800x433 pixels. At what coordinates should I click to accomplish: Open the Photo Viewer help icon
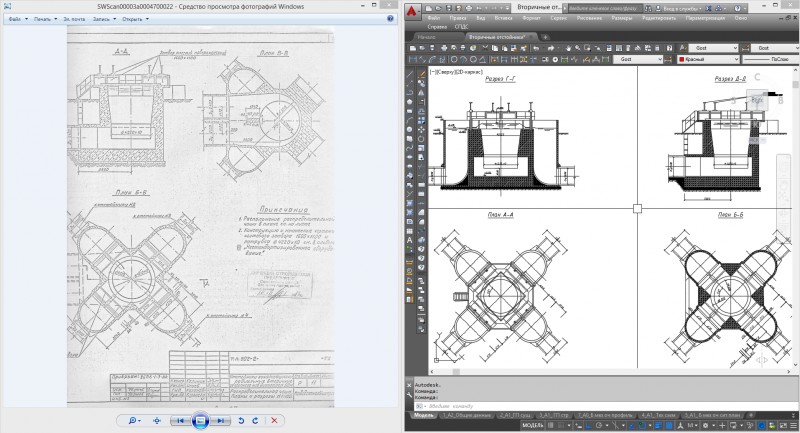point(389,18)
